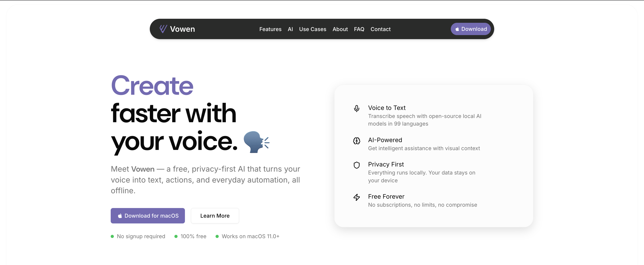Click the Learn More button
Viewport: 644px width, 265px height.
(x=215, y=216)
